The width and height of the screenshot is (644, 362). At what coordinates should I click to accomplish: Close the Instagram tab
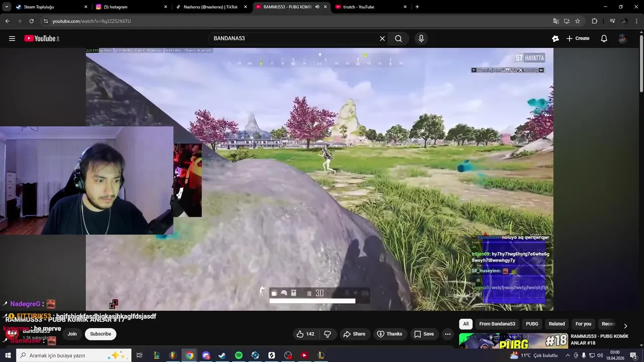tap(166, 7)
